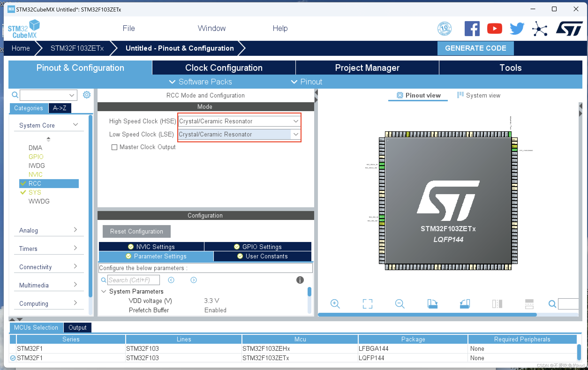588x370 pixels.
Task: Zoom out on the pinout view
Action: [x=400, y=304]
